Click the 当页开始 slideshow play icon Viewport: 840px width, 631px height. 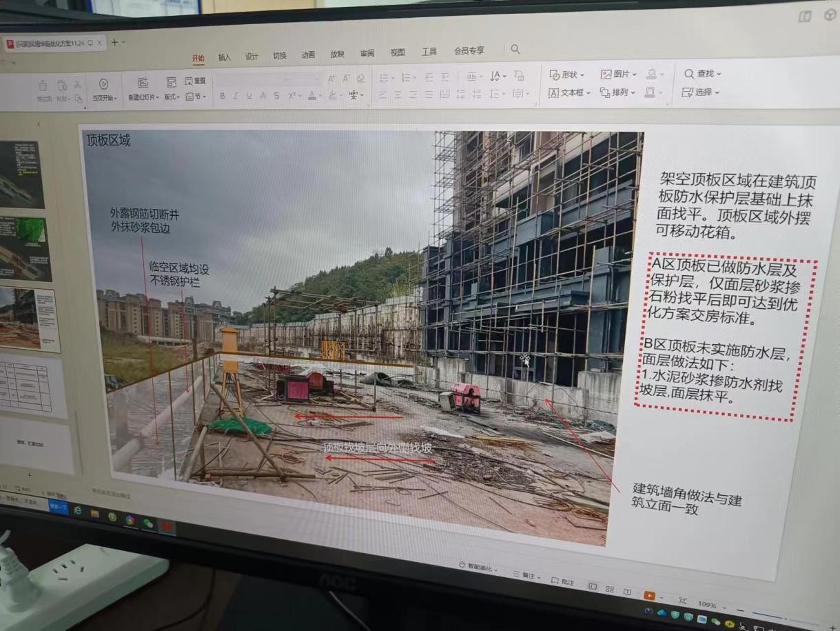(104, 83)
